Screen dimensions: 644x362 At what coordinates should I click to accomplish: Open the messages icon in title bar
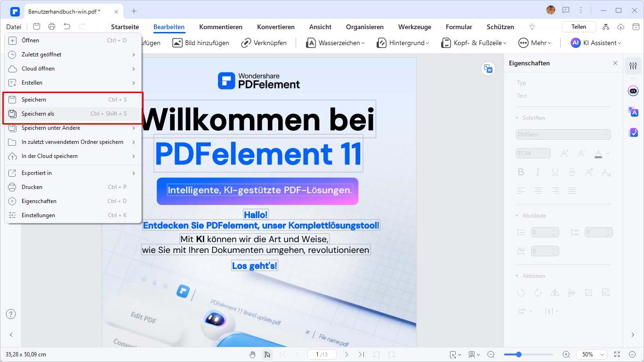click(566, 10)
